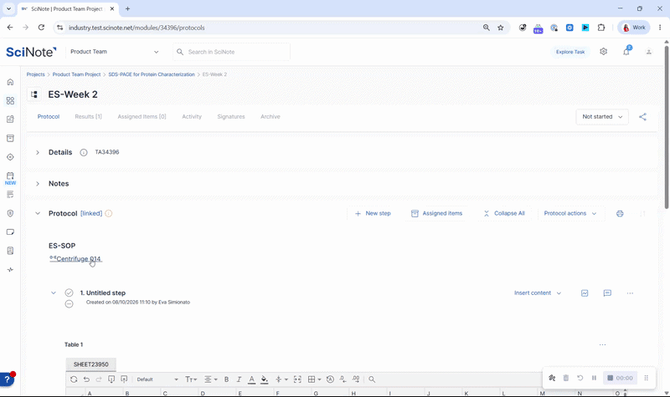Viewport: 670px width, 397px height.
Task: Open the cell fill color bucket
Action: (x=264, y=379)
